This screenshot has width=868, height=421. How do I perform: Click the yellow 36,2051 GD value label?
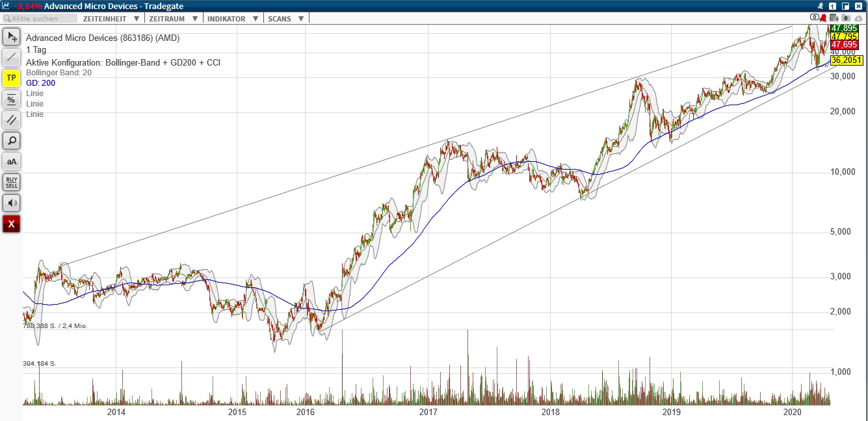pyautogui.click(x=847, y=60)
